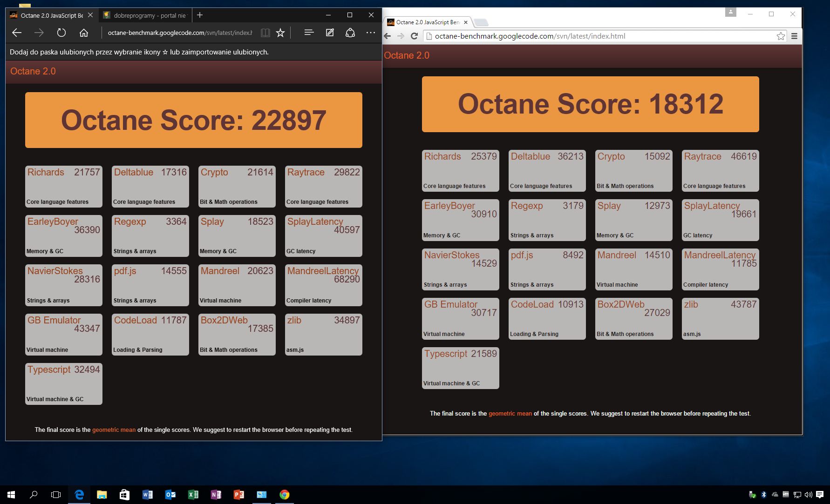Click the Richards 25379 tile in Chrome
Viewport: 830px width, 504px height.
click(461, 171)
